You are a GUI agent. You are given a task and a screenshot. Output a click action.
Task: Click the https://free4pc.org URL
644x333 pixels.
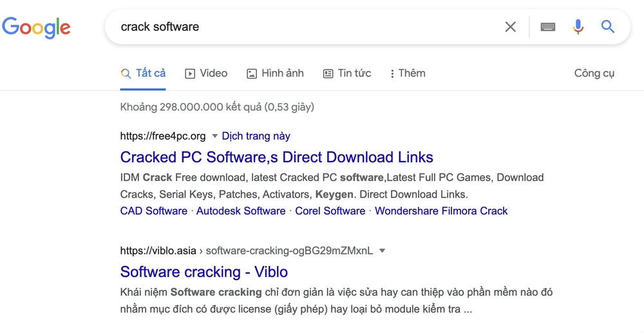point(163,136)
